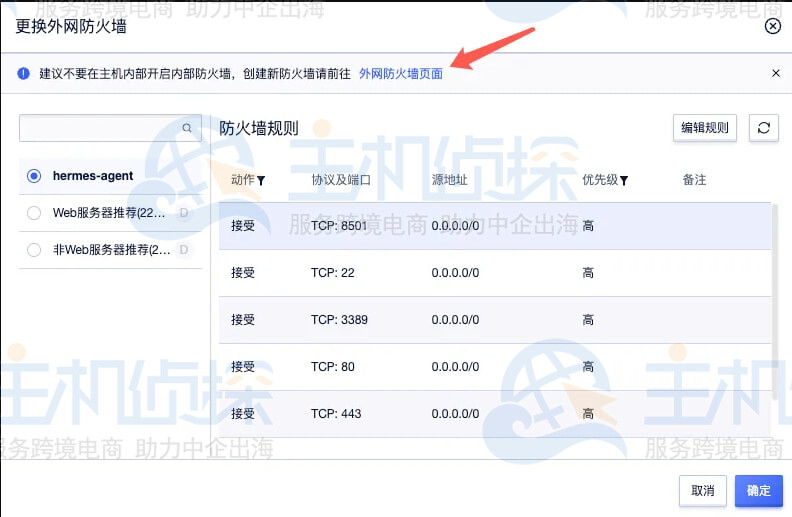Image resolution: width=792 pixels, height=517 pixels.
Task: Click 接受 in the TCP: 22 row
Action: click(x=243, y=273)
